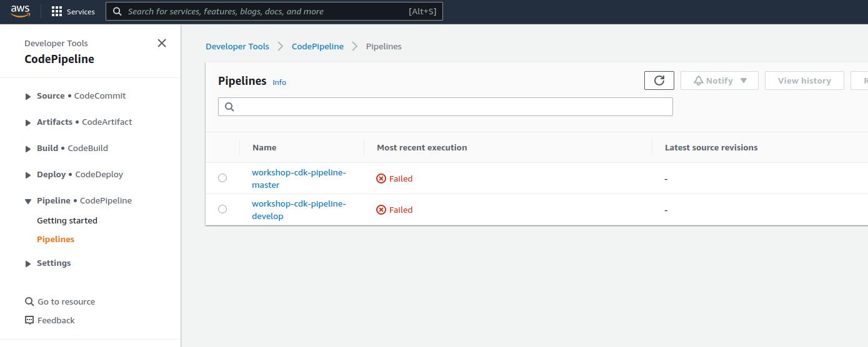
Task: Click the magnifier icon in the AWS search bar
Action: click(117, 11)
